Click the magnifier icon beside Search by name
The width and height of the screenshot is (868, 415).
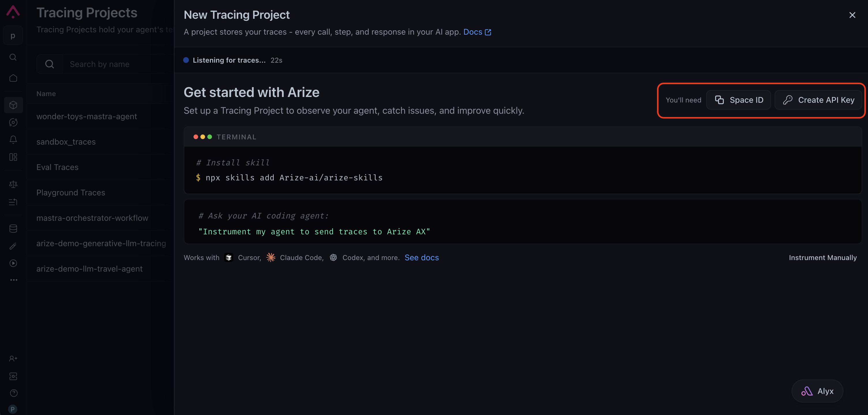(x=50, y=64)
